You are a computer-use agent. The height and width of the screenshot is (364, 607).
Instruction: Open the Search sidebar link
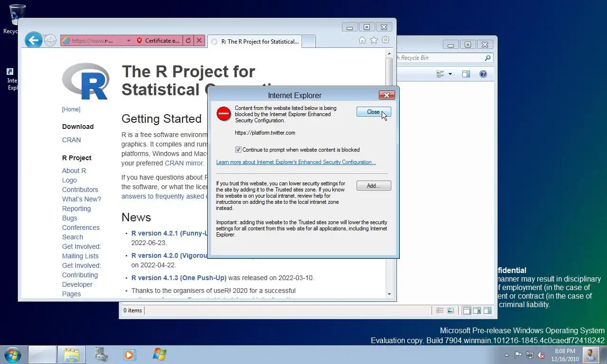[73, 237]
